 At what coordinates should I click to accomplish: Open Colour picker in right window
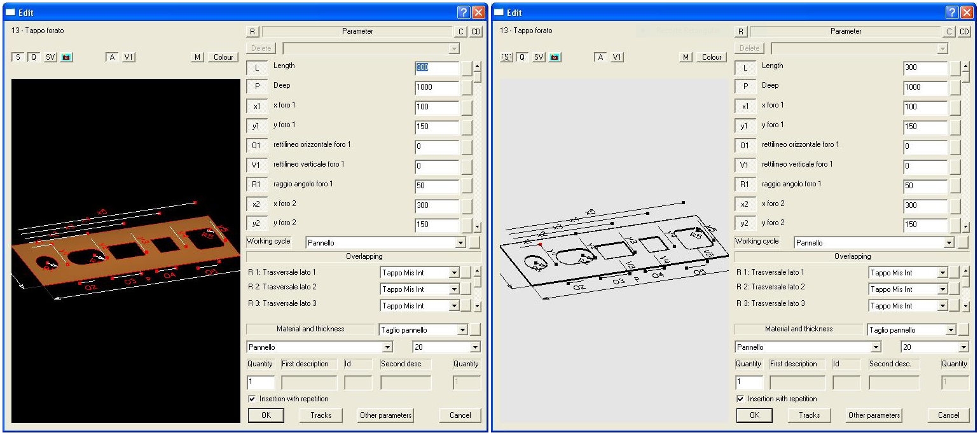tap(712, 57)
